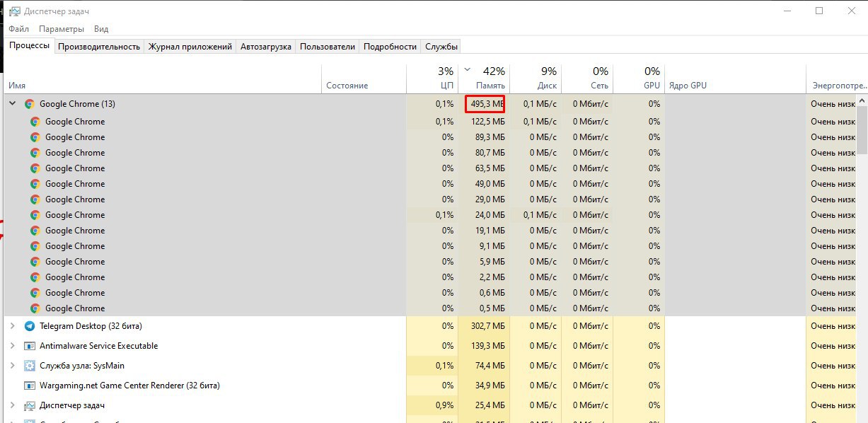This screenshot has width=868, height=423.
Task: Select the Процессы tab
Action: pyautogui.click(x=30, y=46)
